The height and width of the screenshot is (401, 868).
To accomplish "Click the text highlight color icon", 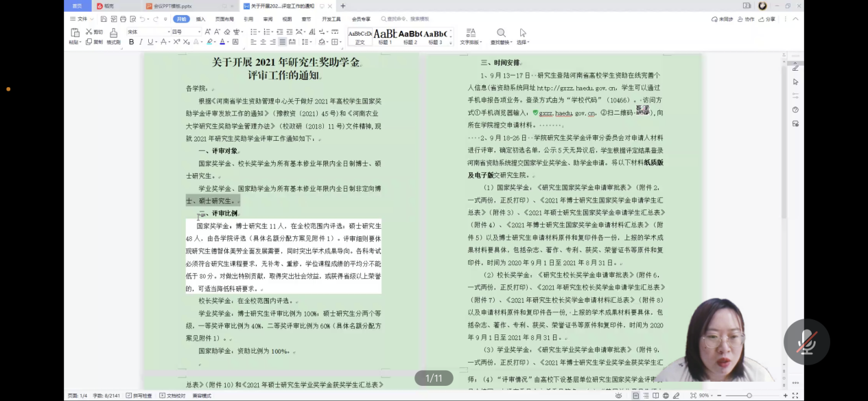I will (210, 43).
